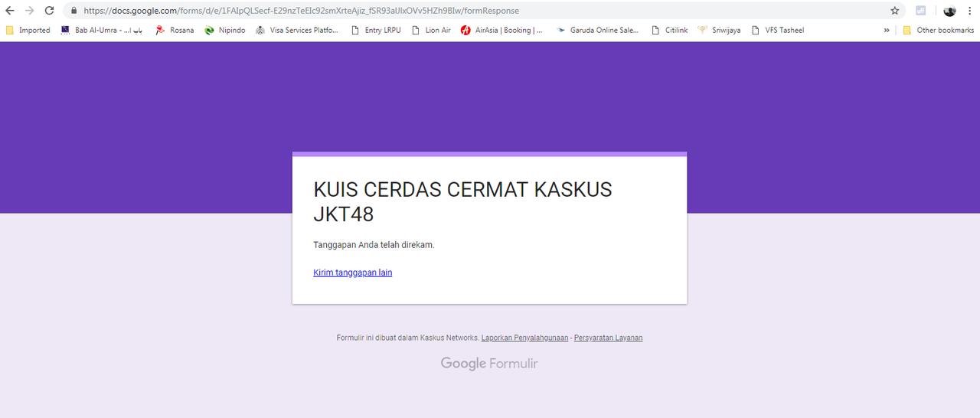Click text Tanggapan Anda telah direkam
This screenshot has height=418, width=980.
(374, 245)
